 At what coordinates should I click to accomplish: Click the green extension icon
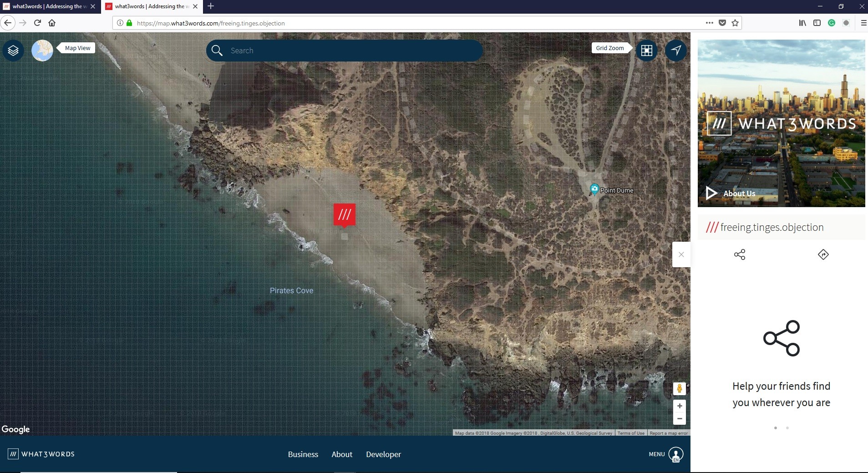(832, 23)
